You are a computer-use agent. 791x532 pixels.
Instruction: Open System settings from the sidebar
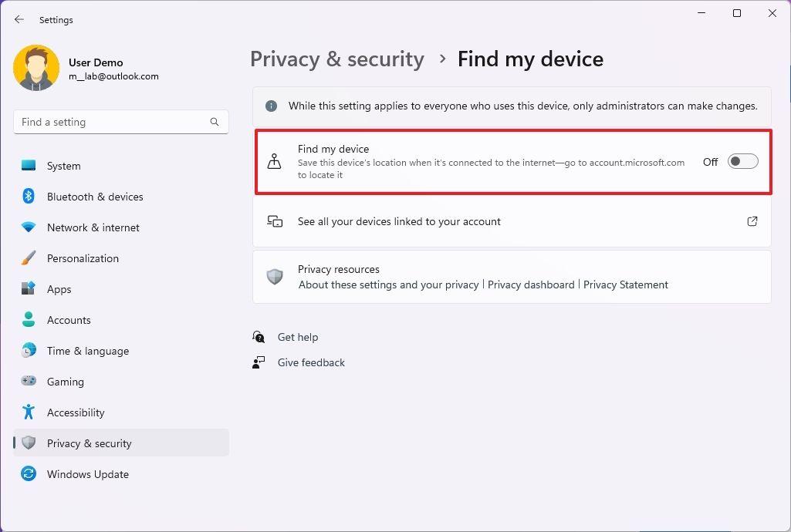click(x=63, y=165)
